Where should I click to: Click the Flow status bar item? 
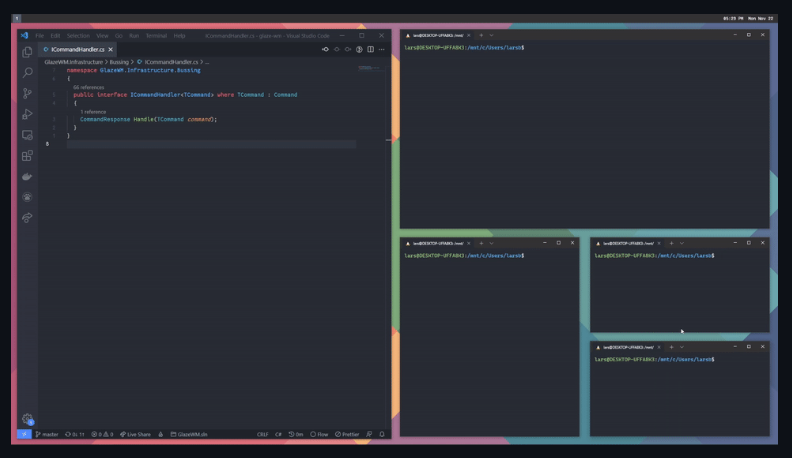click(319, 434)
